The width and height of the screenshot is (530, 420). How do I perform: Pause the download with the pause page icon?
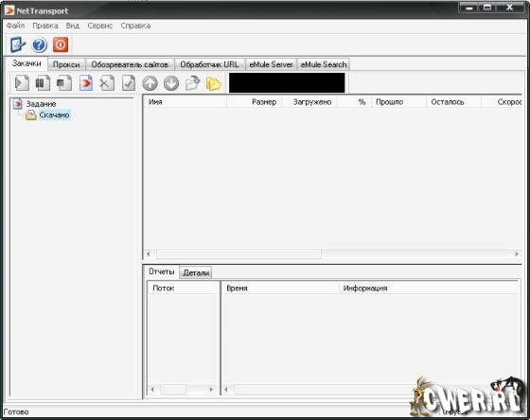(x=43, y=83)
